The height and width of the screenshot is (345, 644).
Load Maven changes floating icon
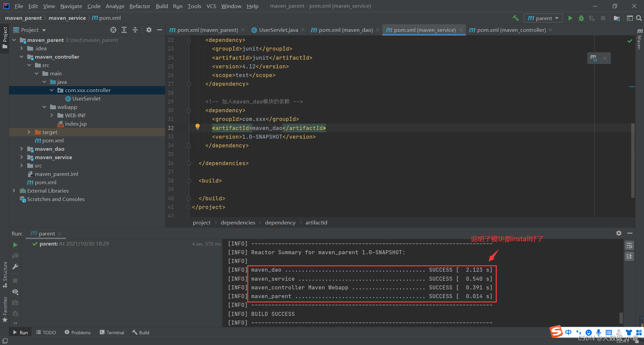tap(594, 58)
